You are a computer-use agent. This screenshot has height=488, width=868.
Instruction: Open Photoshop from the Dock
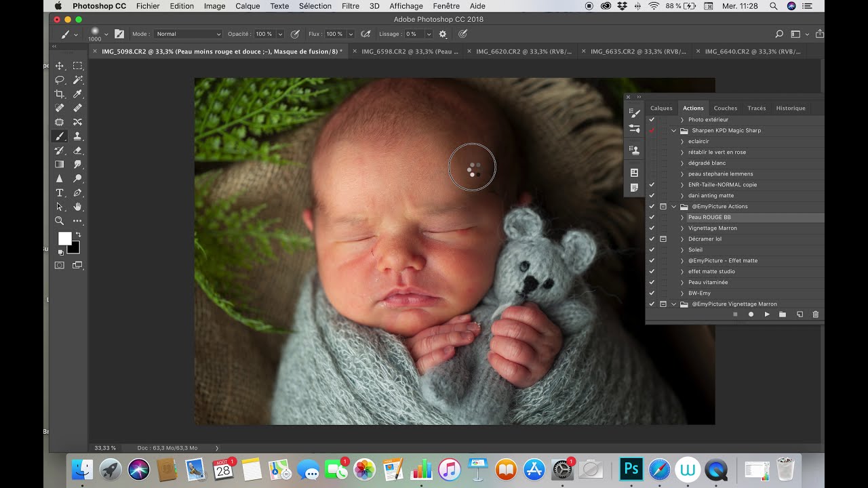[x=631, y=469]
